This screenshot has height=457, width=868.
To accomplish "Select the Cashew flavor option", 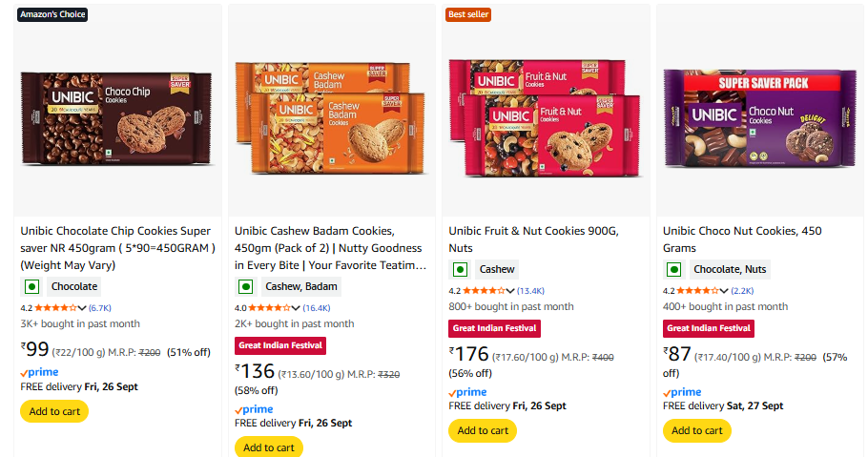I will 496,269.
